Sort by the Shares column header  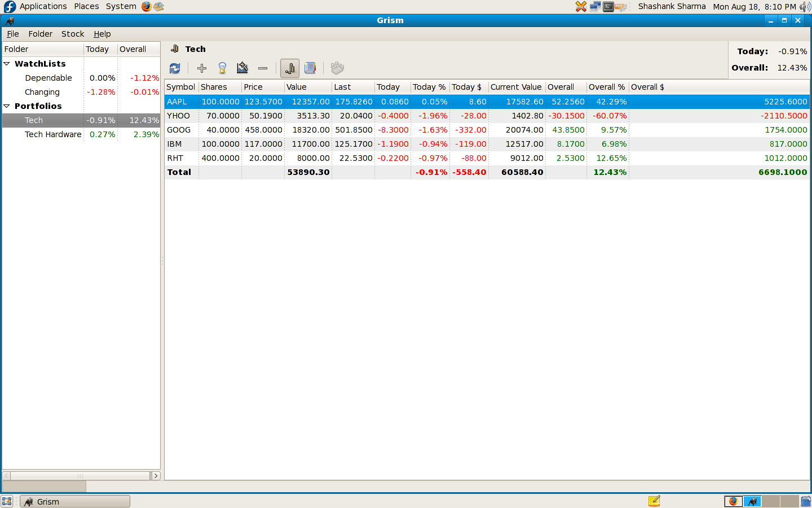click(220, 87)
